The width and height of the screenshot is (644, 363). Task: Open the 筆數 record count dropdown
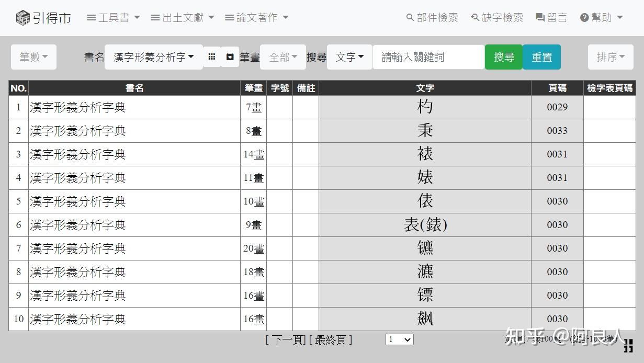pos(33,56)
